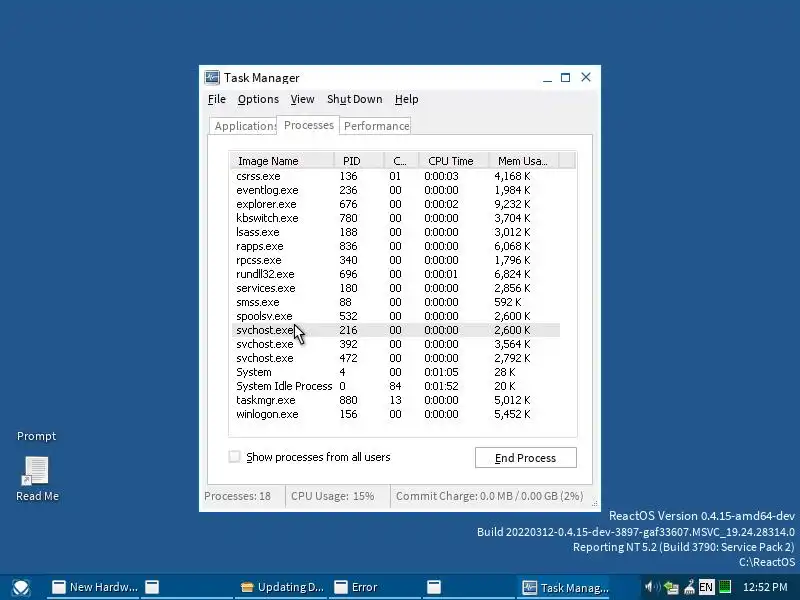Viewport: 800px width, 600px height.
Task: Click CPU time 0:01:52
Action: point(441,386)
